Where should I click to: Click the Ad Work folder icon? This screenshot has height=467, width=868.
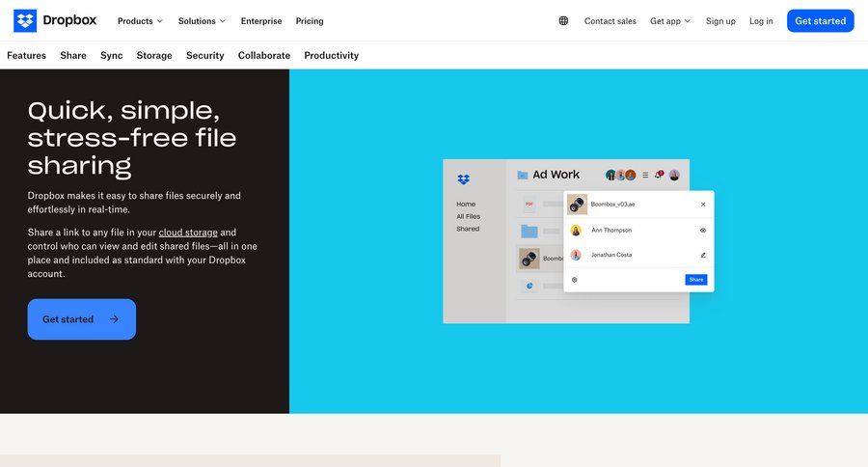click(522, 175)
